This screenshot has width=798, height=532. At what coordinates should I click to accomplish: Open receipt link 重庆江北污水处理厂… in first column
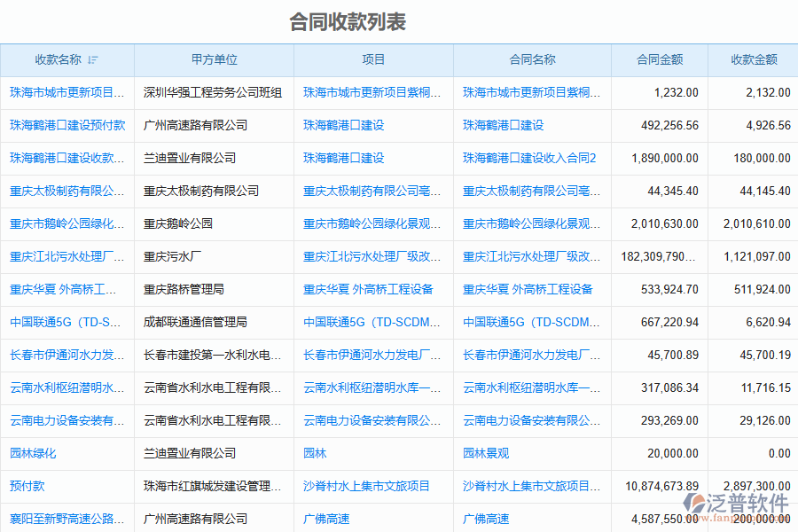tap(66, 256)
